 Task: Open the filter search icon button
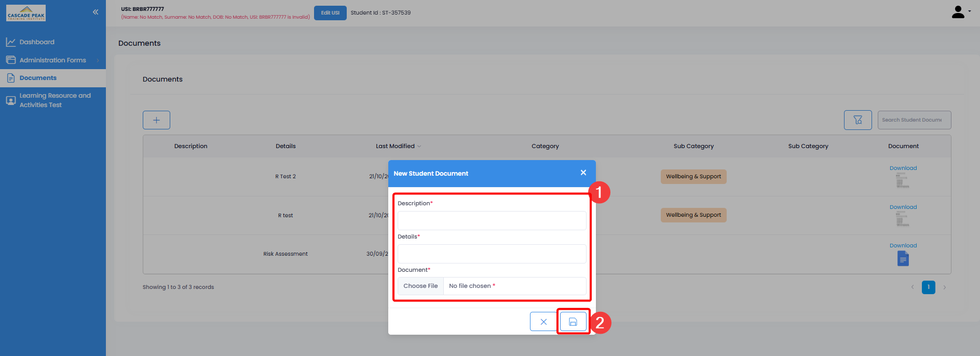[x=857, y=120]
